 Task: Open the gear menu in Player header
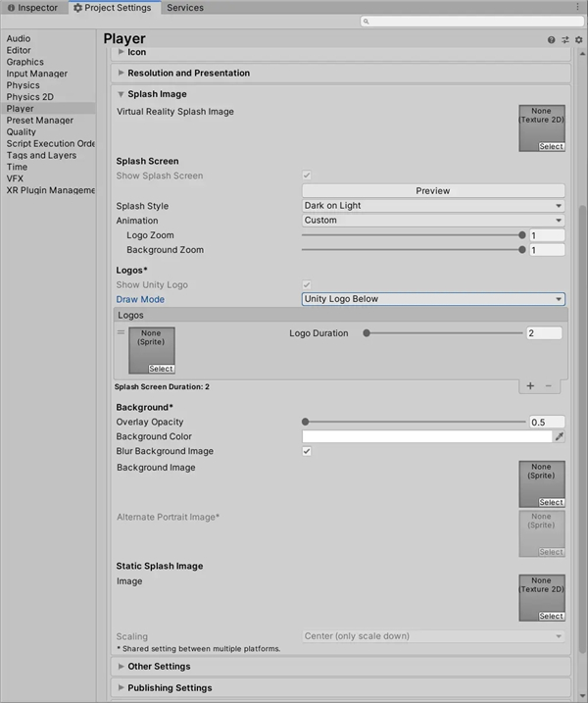(578, 40)
